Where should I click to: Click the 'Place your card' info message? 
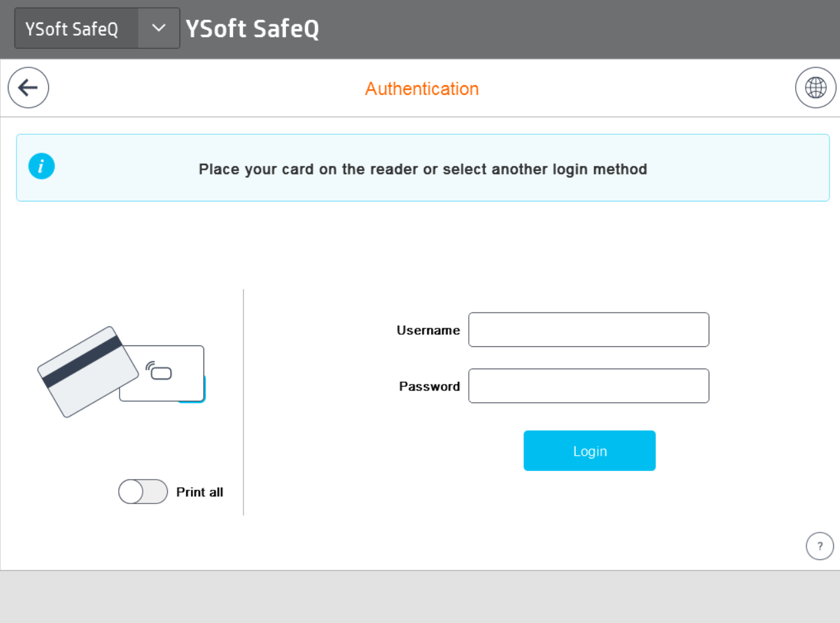[x=423, y=169]
